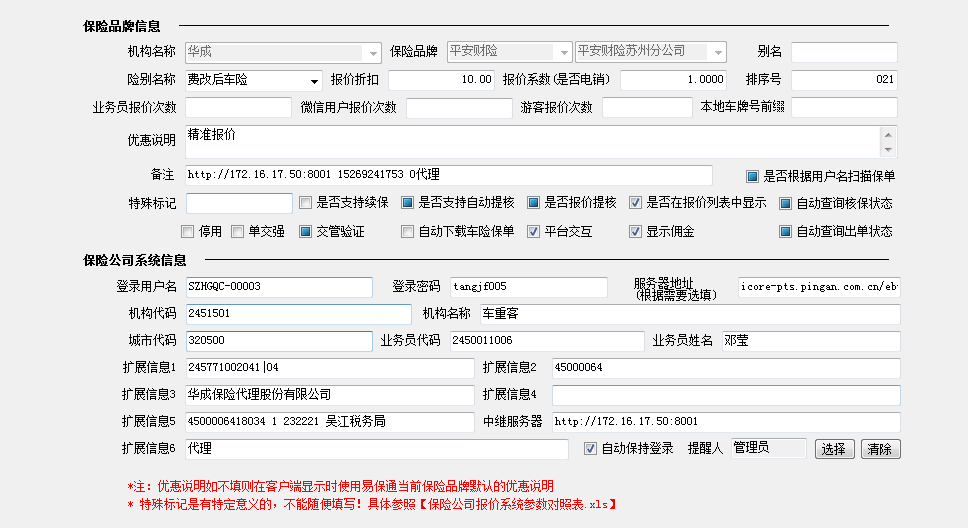This screenshot has height=528, width=968.
Task: Click 业务员代码 field 2450011006
Action: click(547, 341)
